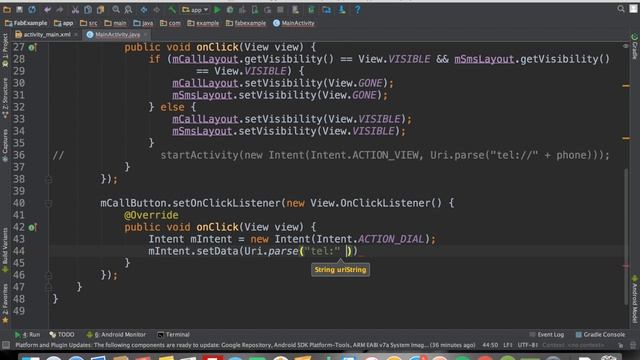Save all files with the floppy disk icon
Screen dimensions: 640x360
19,9
